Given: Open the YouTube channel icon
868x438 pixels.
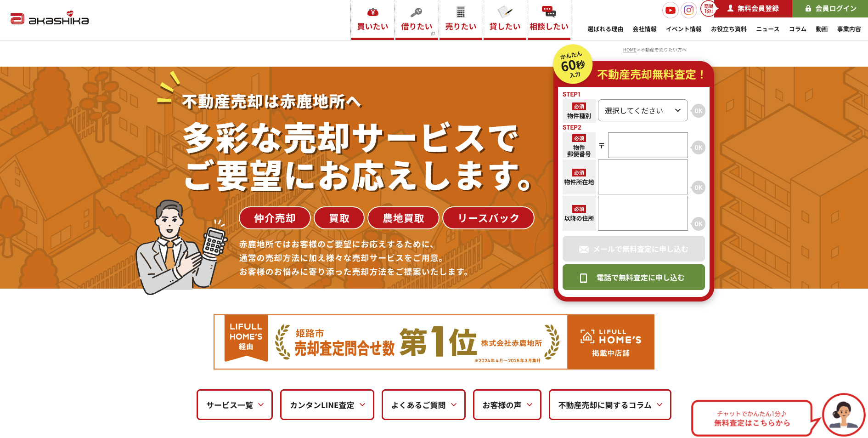Looking at the screenshot, I should [670, 9].
